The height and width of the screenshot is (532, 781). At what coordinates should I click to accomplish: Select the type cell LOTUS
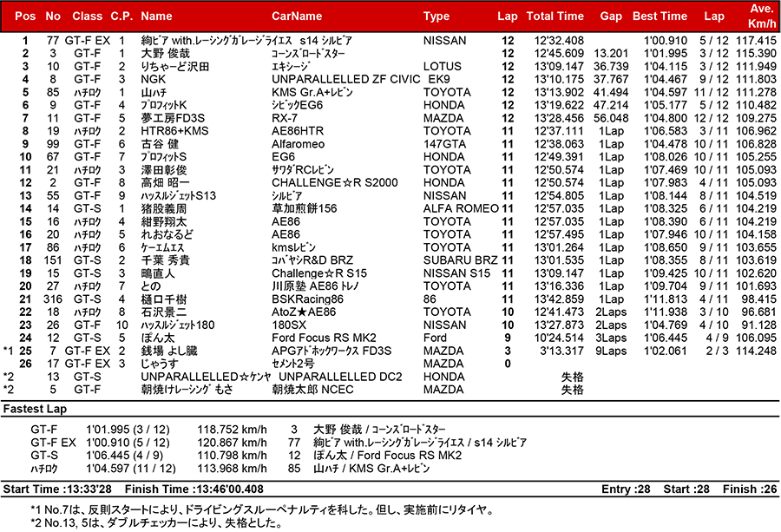coord(443,66)
